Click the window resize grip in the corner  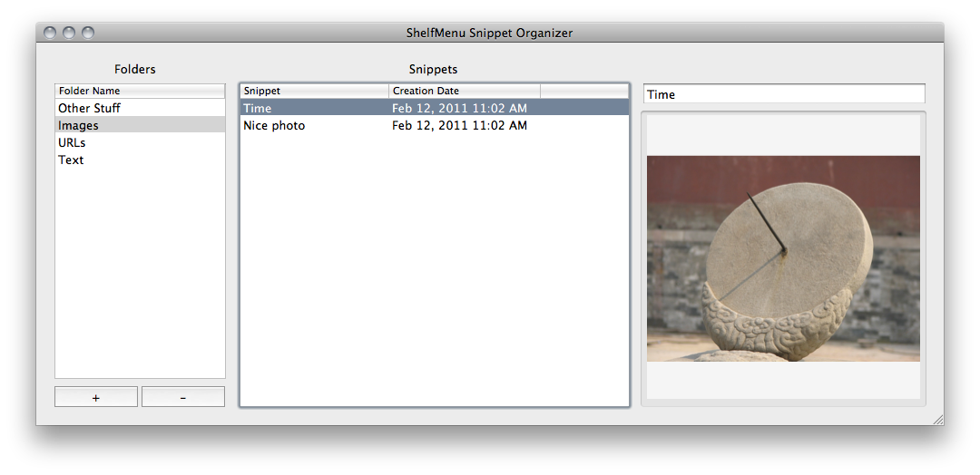[x=937, y=419]
